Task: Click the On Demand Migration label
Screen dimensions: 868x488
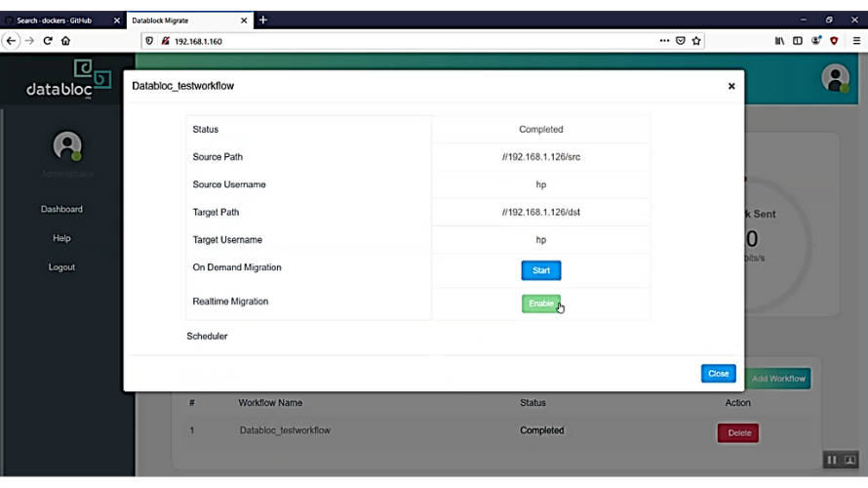Action: [237, 267]
